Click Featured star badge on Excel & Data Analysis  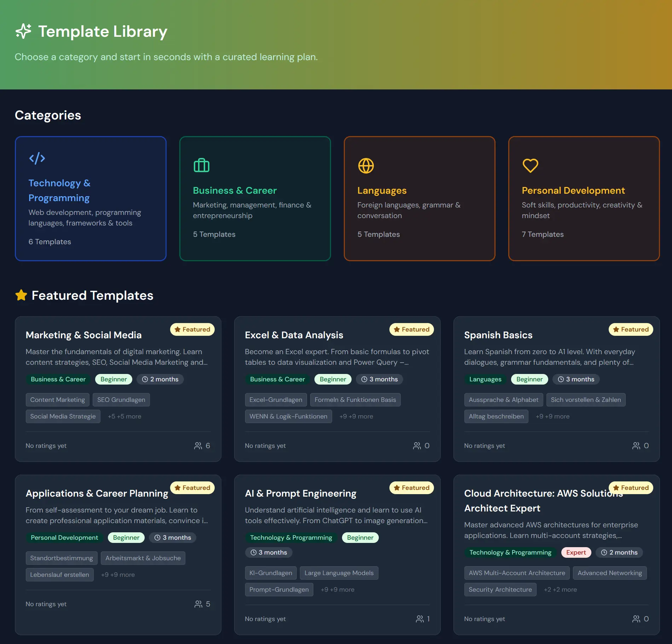pos(412,329)
